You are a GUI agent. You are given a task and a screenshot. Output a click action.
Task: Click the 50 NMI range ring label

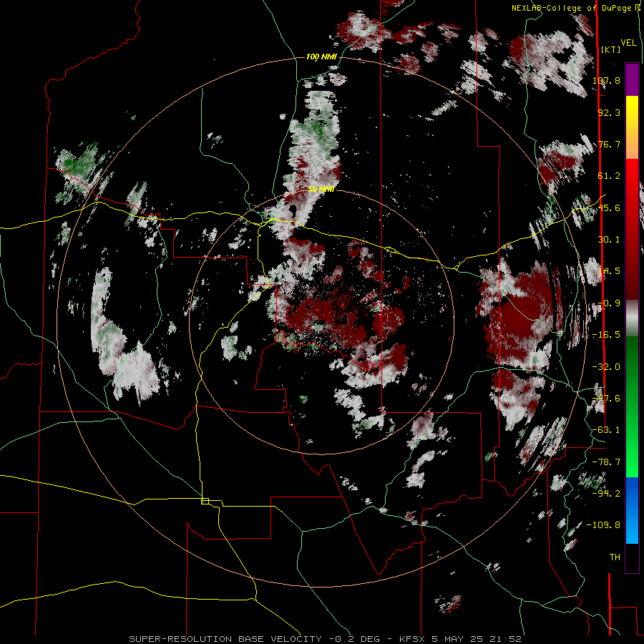(x=321, y=189)
